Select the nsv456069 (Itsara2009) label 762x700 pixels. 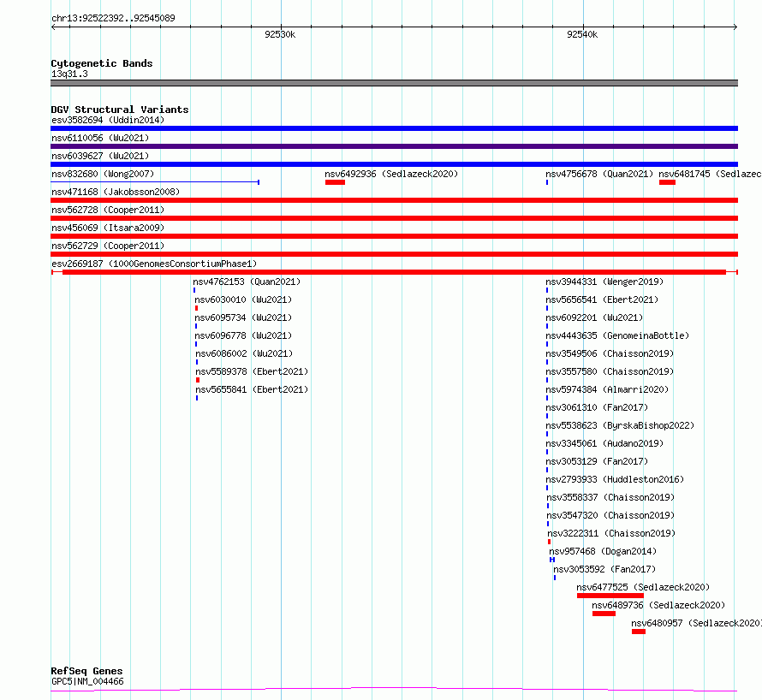(108, 228)
